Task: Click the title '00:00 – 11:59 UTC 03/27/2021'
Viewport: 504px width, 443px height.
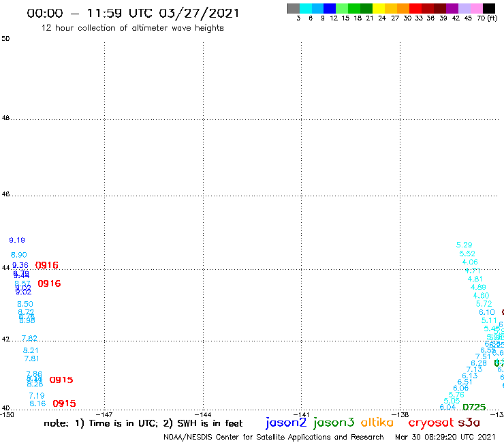Action: (x=133, y=13)
